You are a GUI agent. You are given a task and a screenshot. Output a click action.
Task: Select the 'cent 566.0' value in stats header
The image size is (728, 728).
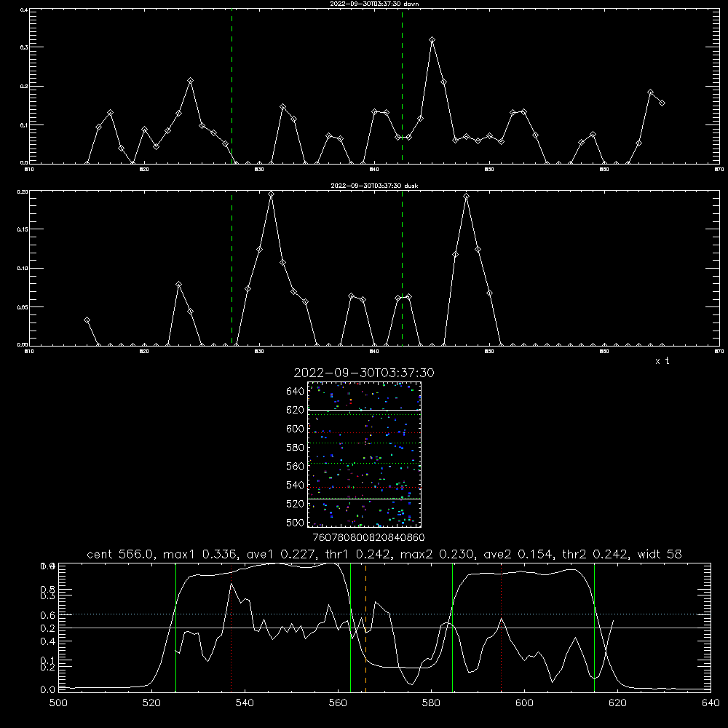pyautogui.click(x=121, y=554)
